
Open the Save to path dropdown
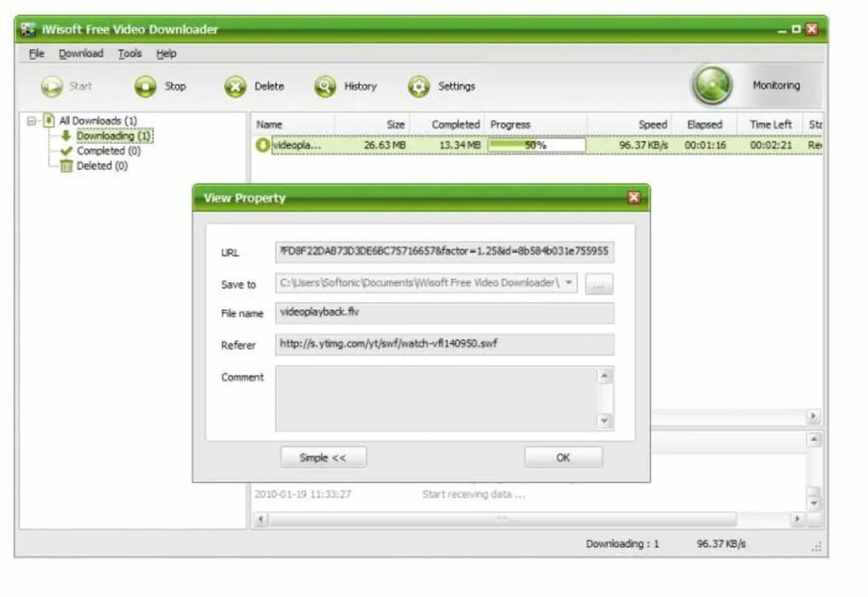coord(568,282)
